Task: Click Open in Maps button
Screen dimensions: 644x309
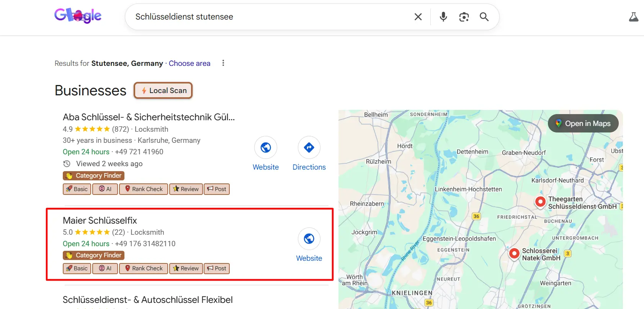Action: click(x=583, y=124)
